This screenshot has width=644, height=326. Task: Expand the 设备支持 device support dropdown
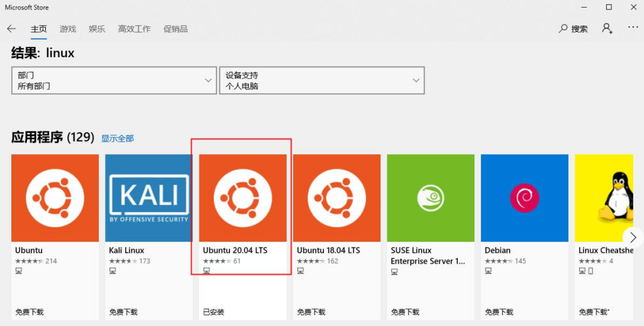coord(321,81)
